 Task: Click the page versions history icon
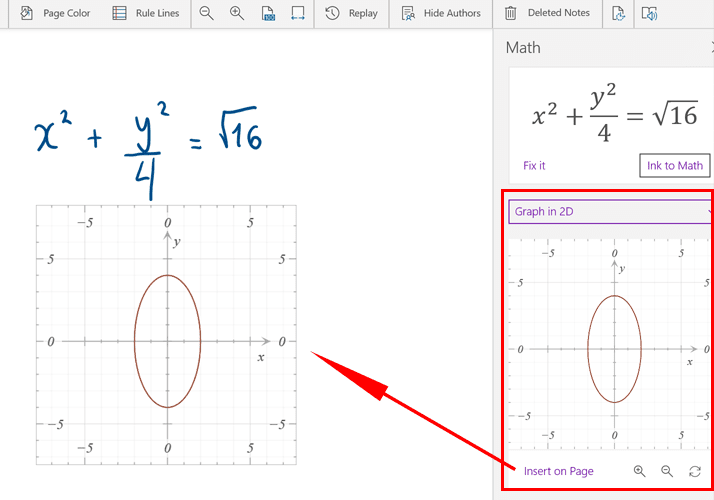click(x=619, y=13)
